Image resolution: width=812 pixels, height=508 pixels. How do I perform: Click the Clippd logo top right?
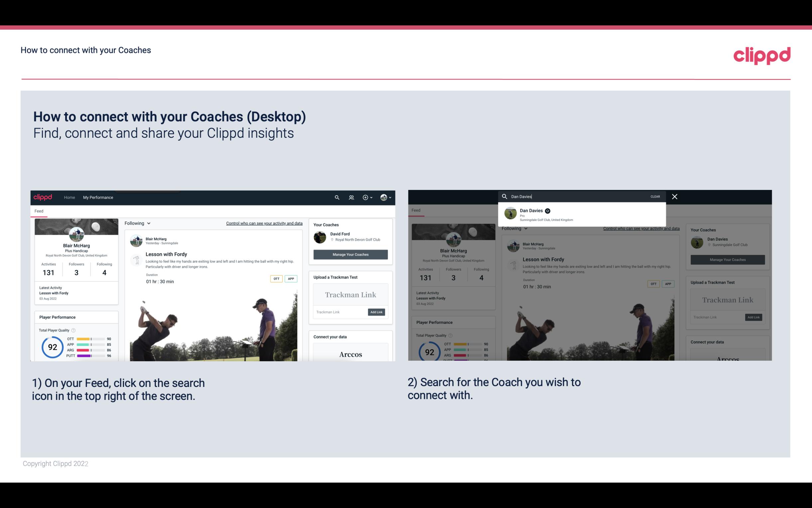click(x=762, y=55)
